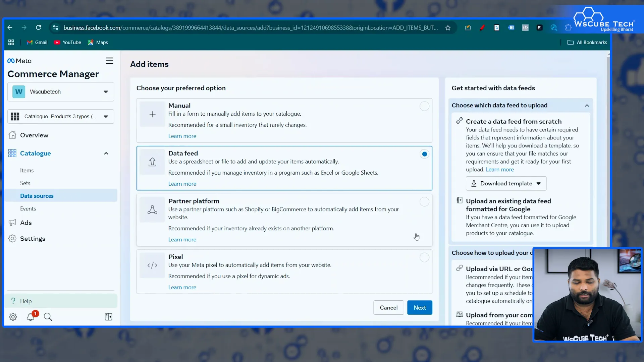The image size is (644, 362).
Task: Click the Ads megaphone icon
Action: pyautogui.click(x=12, y=223)
